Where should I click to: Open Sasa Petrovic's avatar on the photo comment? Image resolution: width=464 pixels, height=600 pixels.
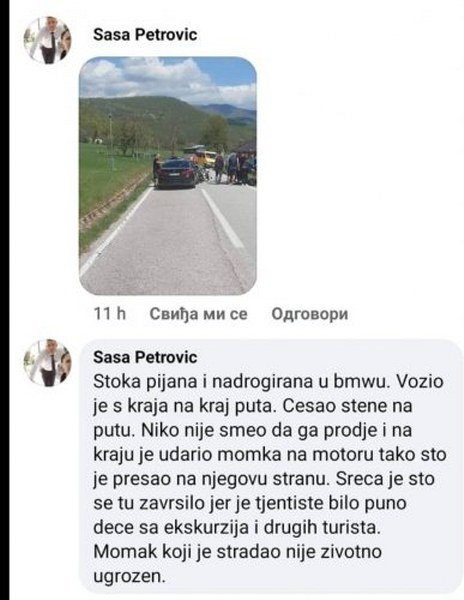point(47,40)
